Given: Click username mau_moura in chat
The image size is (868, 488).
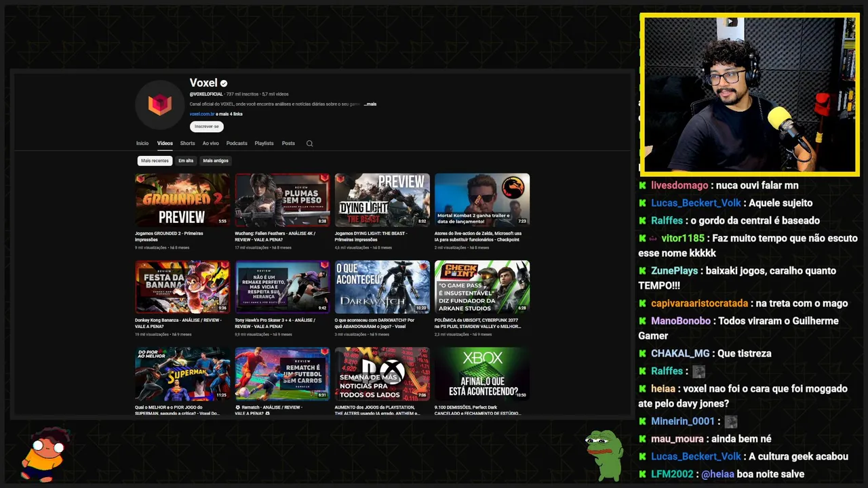Looking at the screenshot, I should tap(679, 439).
